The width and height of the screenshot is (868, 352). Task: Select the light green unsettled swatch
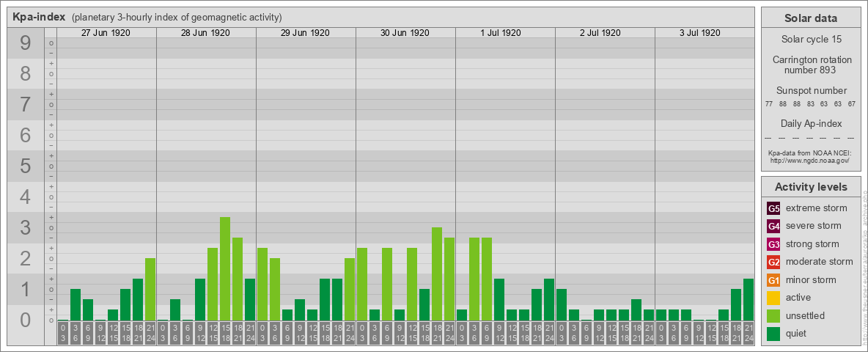click(x=773, y=315)
